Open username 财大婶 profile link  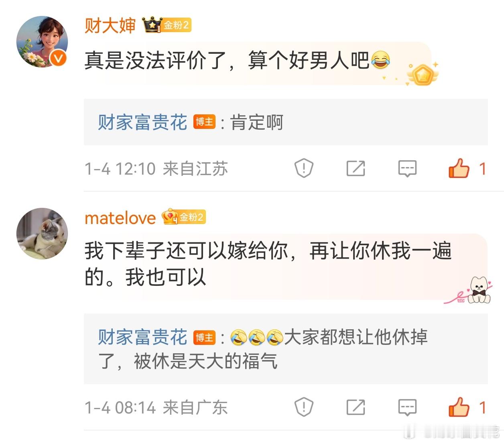[x=110, y=25]
